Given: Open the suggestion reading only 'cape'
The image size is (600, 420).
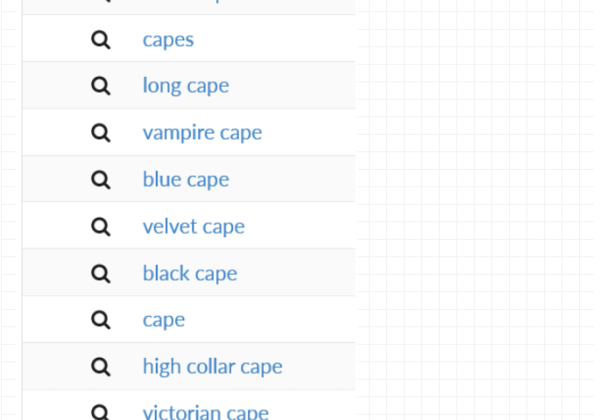Looking at the screenshot, I should 163,320.
